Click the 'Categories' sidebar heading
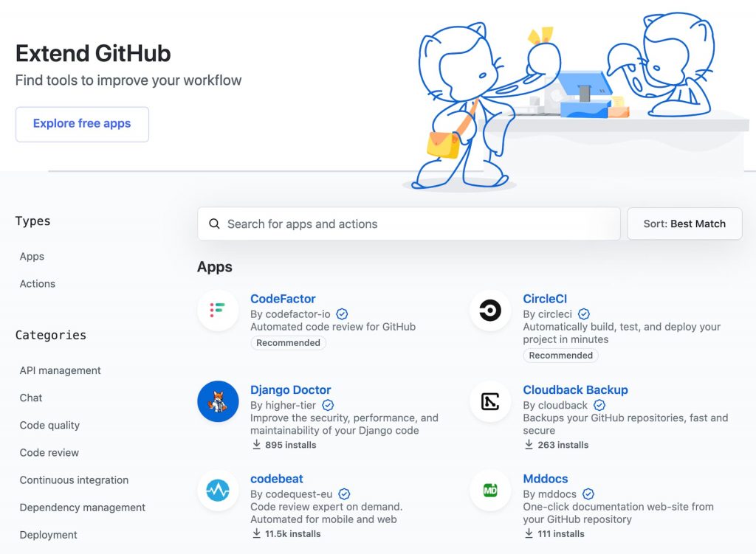The width and height of the screenshot is (756, 554). pyautogui.click(x=51, y=335)
